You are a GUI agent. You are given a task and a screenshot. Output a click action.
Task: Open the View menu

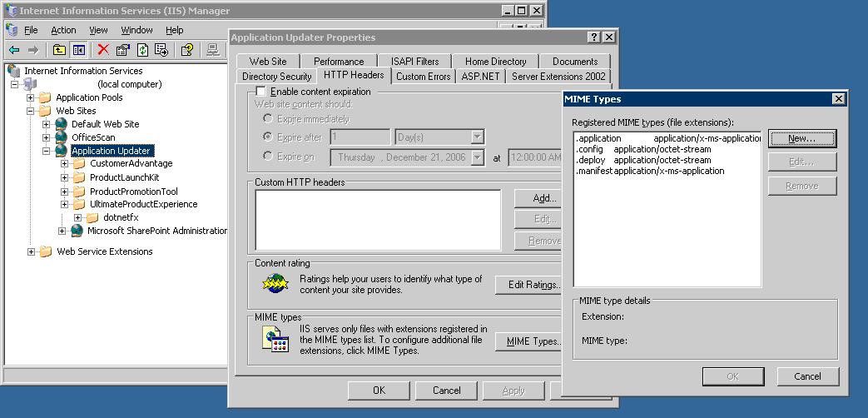coord(98,31)
